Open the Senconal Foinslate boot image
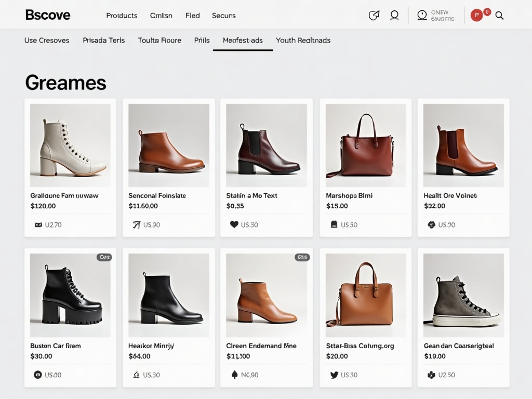 point(169,145)
